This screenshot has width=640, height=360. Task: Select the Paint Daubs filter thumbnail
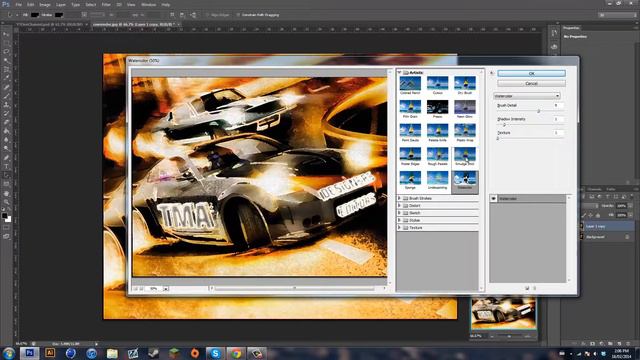410,131
